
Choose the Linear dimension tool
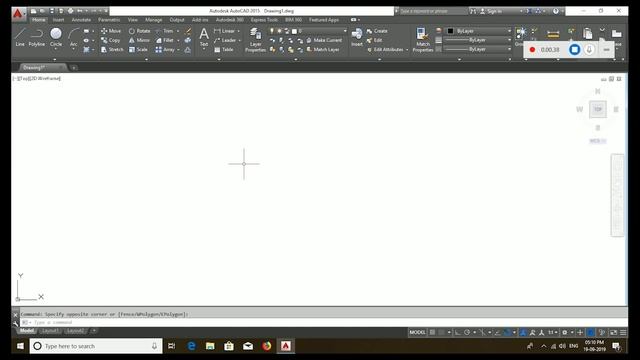tap(224, 31)
